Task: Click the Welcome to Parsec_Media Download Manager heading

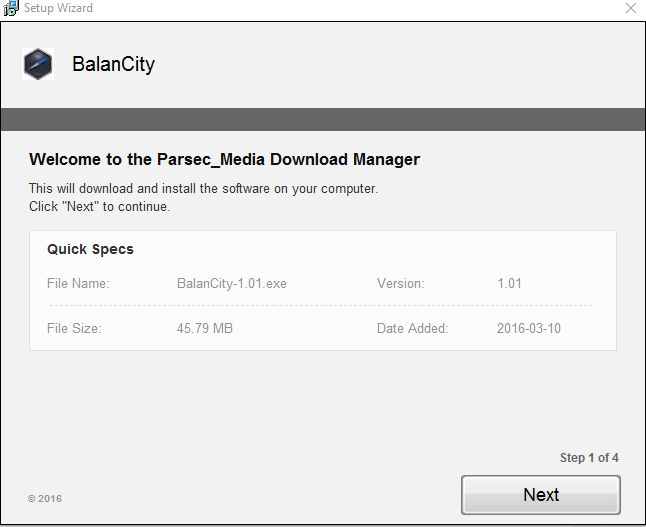Action: point(225,159)
